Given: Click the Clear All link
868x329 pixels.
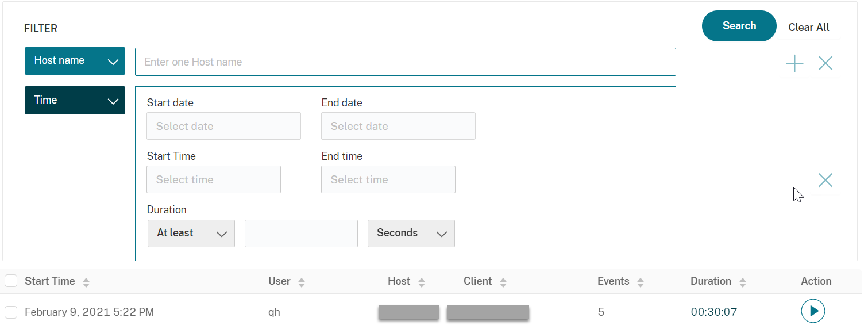Looking at the screenshot, I should pos(808,28).
